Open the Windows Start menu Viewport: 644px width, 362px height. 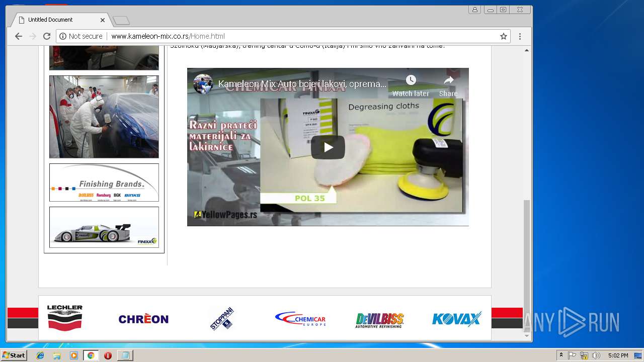tap(14, 355)
